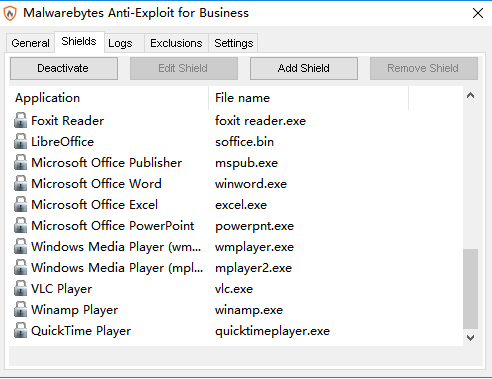Click the Malwarebytes shield logo in title bar
492x379 pixels.
10,13
